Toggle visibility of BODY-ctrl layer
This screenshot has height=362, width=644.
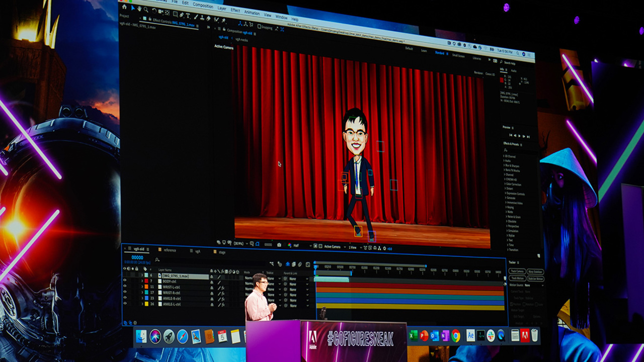click(x=125, y=280)
